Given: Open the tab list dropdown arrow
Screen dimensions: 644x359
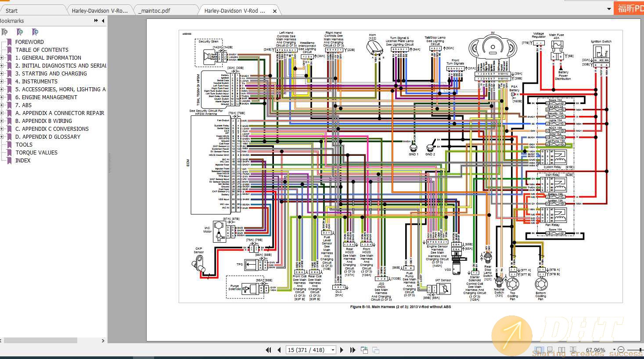Looking at the screenshot, I should pos(609,9).
